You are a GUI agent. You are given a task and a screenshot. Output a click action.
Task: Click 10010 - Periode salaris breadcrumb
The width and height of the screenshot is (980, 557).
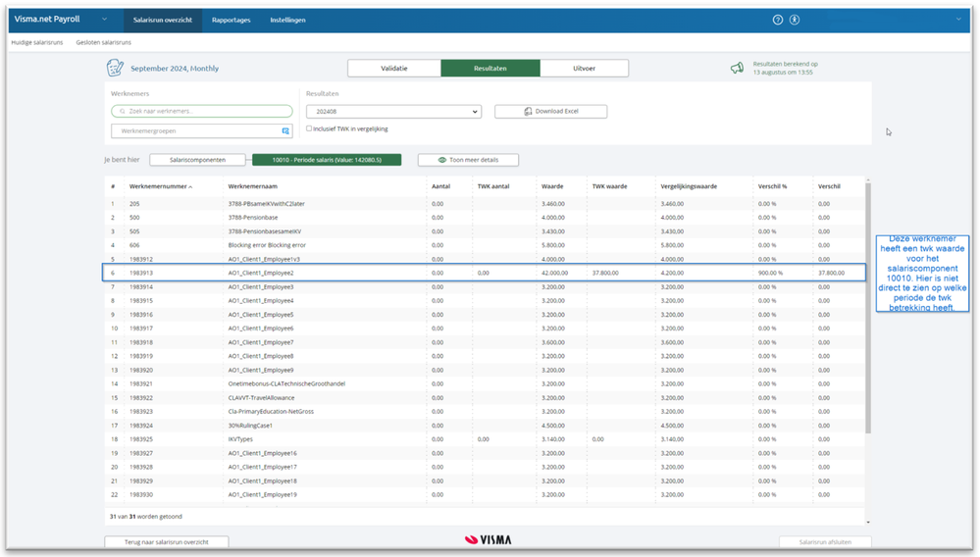coord(327,160)
